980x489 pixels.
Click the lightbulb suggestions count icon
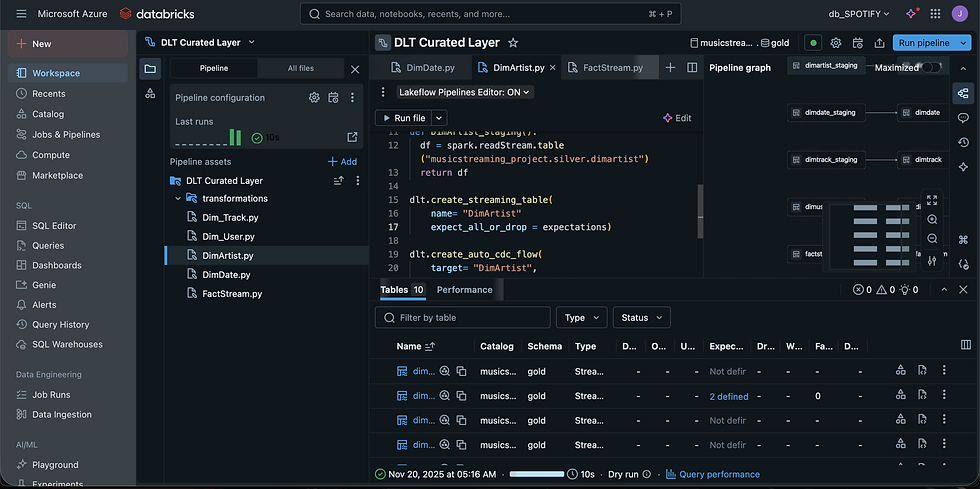[904, 290]
